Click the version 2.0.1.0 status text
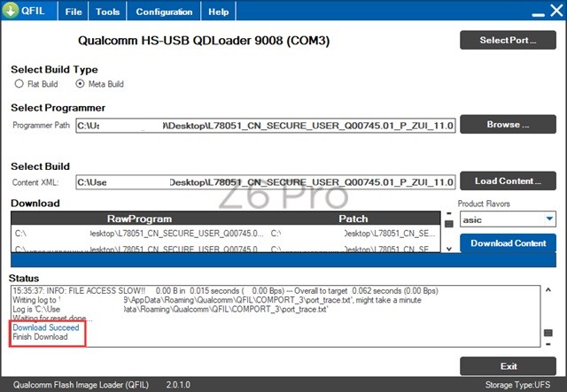The height and width of the screenshot is (392, 567). tap(178, 385)
